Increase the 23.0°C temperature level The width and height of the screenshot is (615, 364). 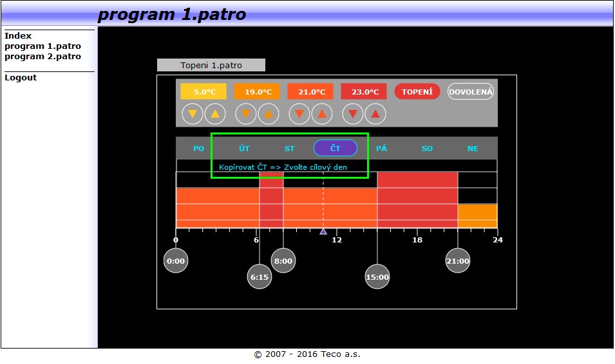pyautogui.click(x=375, y=115)
